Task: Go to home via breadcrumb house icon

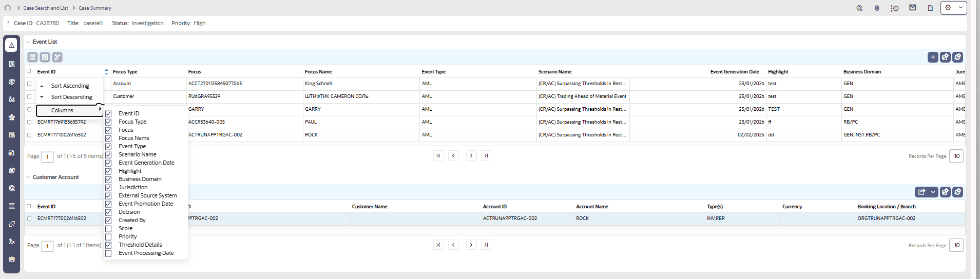Action: pyautogui.click(x=8, y=8)
